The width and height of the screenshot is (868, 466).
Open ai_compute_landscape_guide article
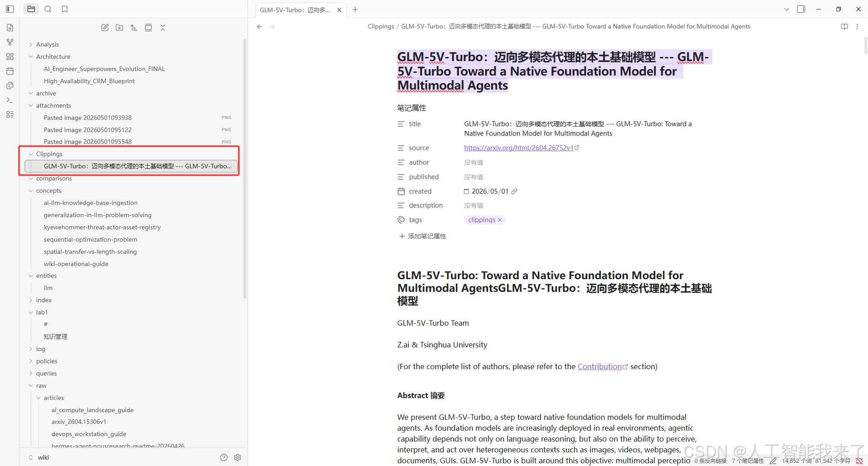(x=93, y=410)
